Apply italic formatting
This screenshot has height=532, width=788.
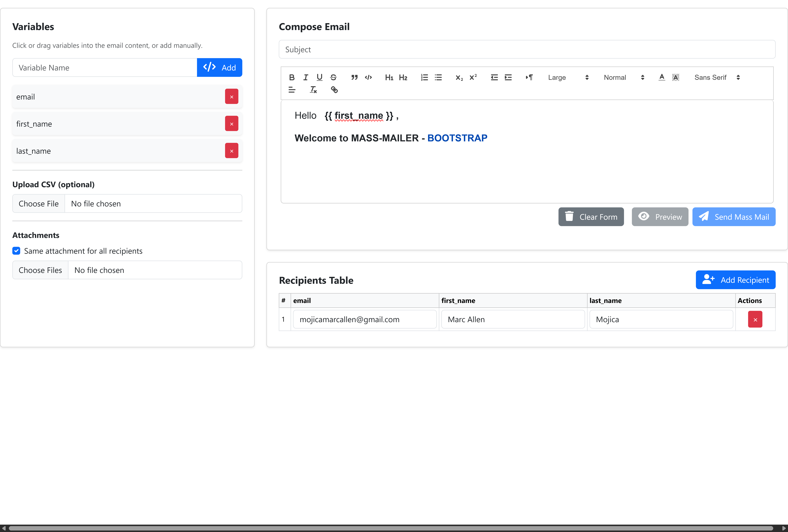[x=305, y=77]
